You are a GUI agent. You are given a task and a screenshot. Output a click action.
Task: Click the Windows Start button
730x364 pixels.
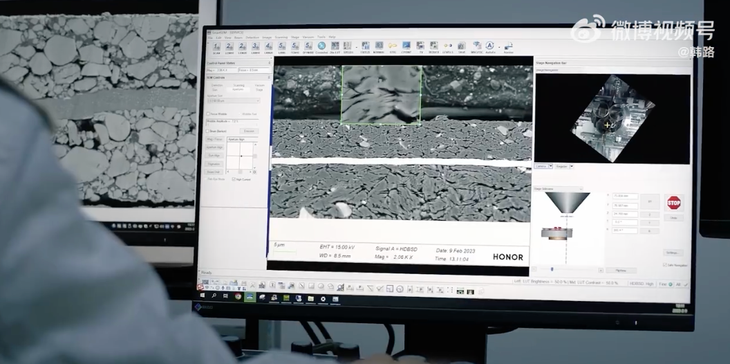[203, 295]
